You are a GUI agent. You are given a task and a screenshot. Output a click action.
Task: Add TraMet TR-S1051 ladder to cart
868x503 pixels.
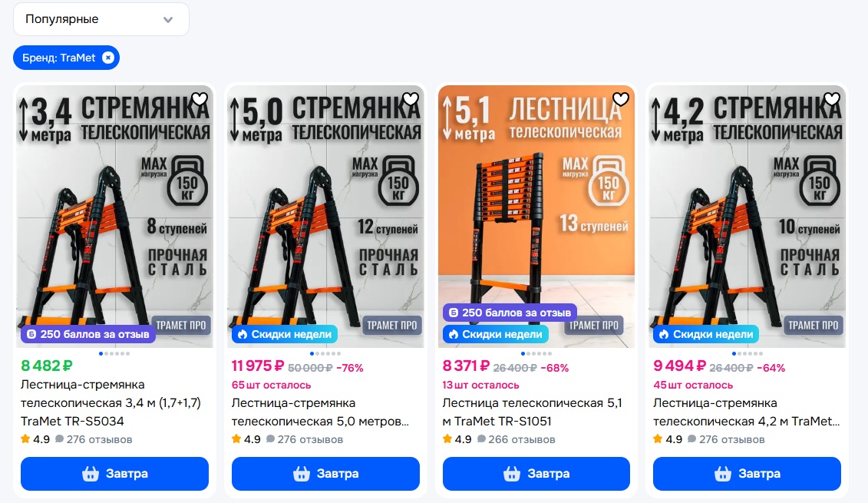(536, 474)
